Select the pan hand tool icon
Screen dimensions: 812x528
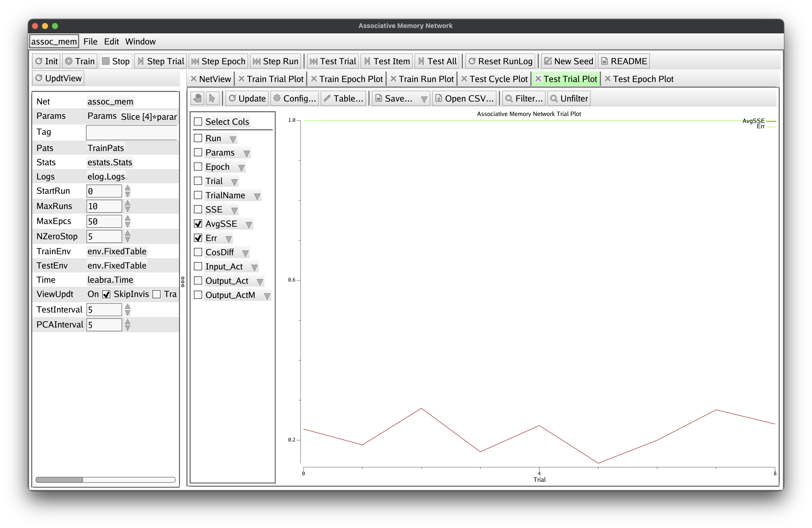click(x=197, y=98)
